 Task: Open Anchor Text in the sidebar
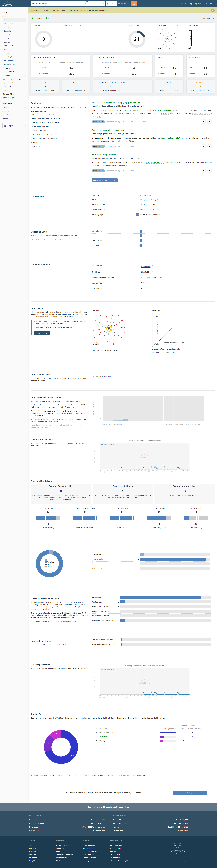point(8,46)
